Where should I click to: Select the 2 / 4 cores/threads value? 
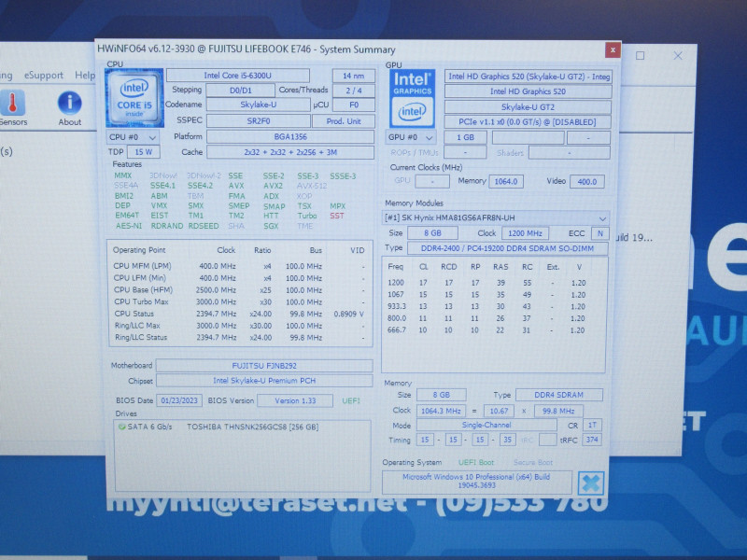[353, 91]
